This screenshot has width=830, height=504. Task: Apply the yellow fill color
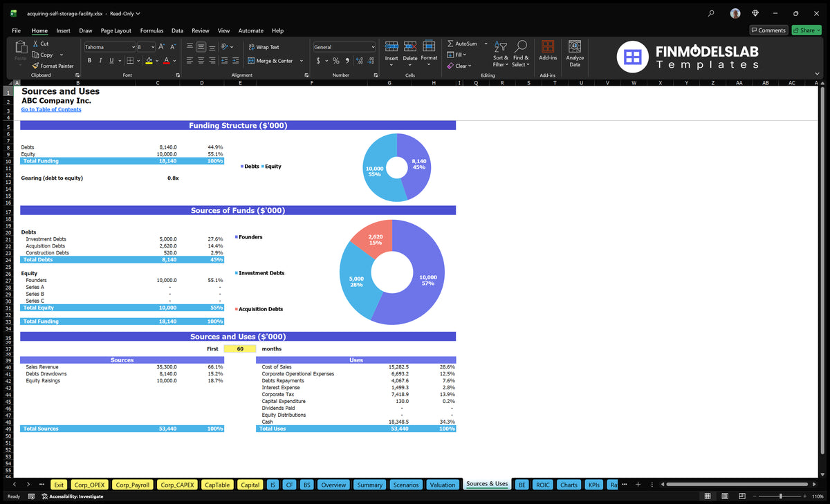149,61
